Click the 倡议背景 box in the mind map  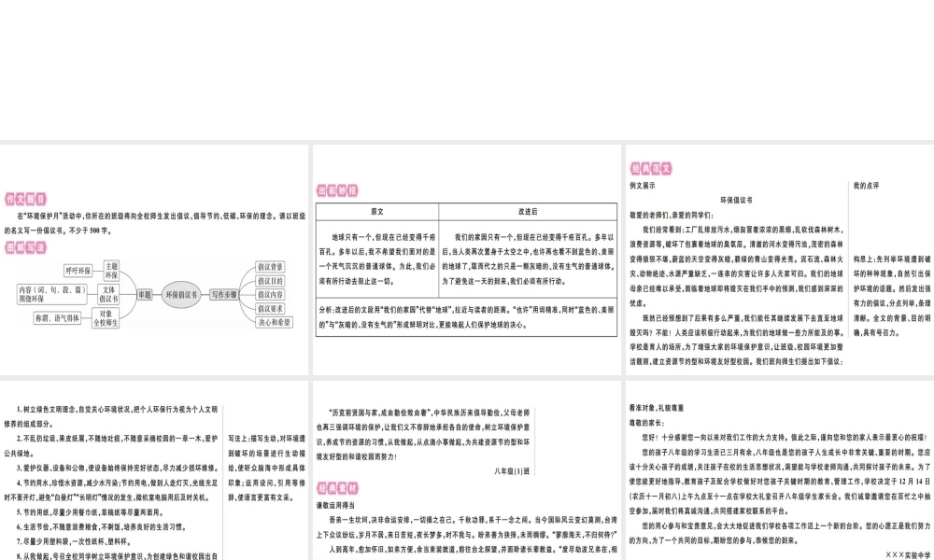coord(271,267)
